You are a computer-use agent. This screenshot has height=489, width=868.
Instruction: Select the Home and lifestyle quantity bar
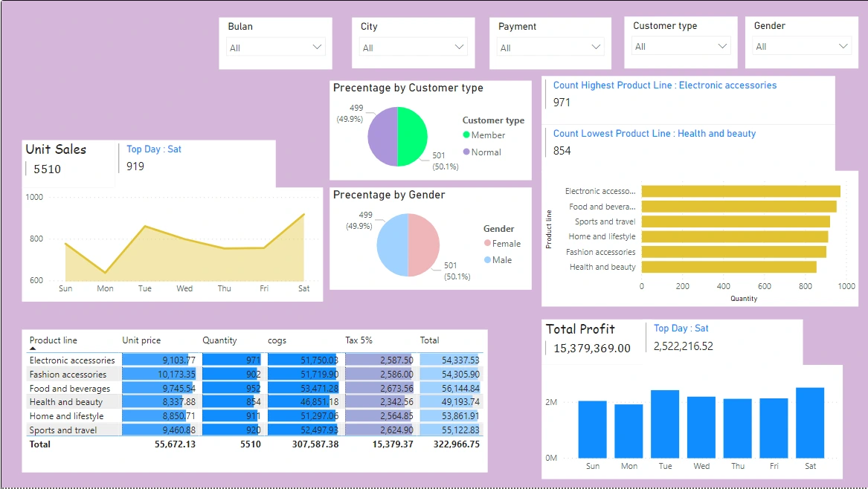click(735, 237)
